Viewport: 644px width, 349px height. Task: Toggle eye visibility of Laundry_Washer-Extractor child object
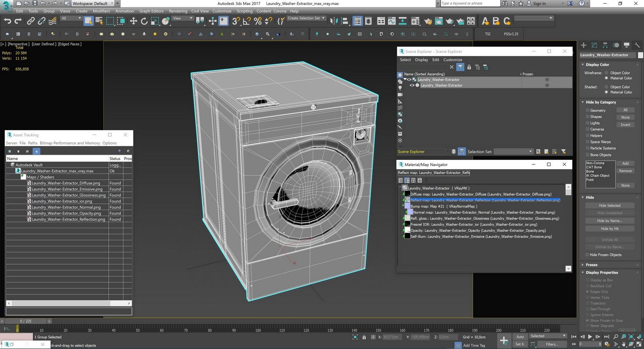pos(412,85)
